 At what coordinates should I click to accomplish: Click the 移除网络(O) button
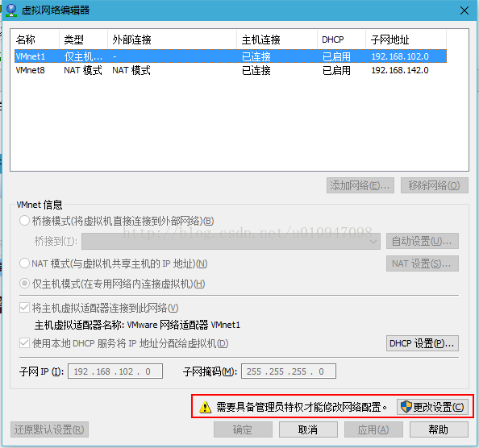(435, 185)
